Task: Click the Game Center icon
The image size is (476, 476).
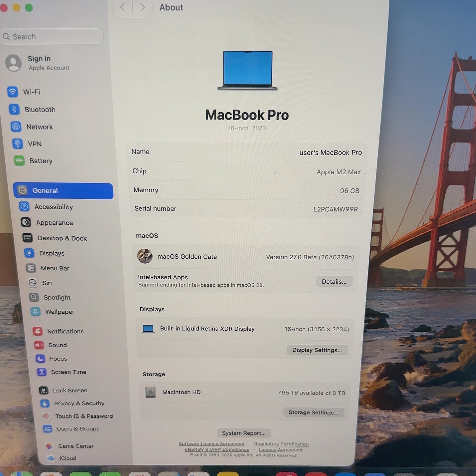Action: [x=49, y=446]
